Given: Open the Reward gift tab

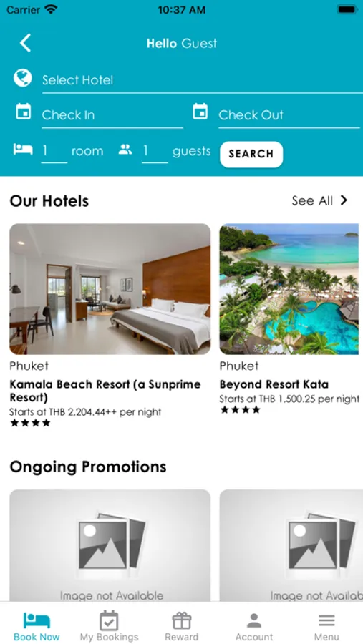Looking at the screenshot, I should click(x=181, y=626).
